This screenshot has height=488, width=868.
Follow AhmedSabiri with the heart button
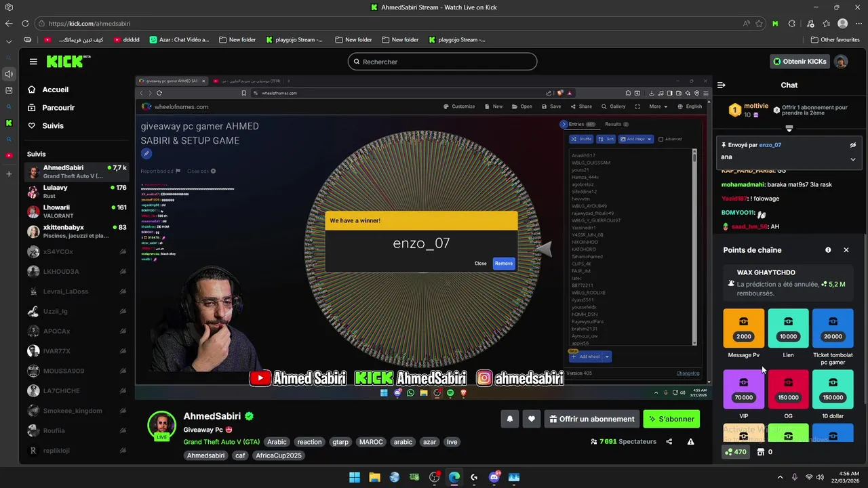(x=532, y=419)
